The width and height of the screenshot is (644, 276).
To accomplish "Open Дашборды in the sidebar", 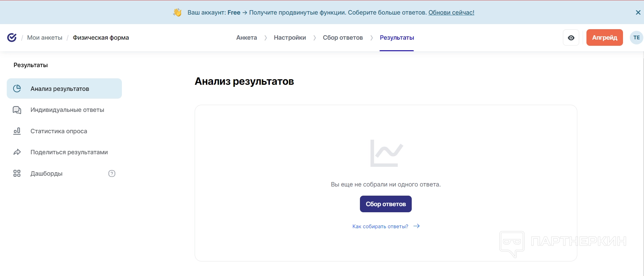I will click(46, 174).
